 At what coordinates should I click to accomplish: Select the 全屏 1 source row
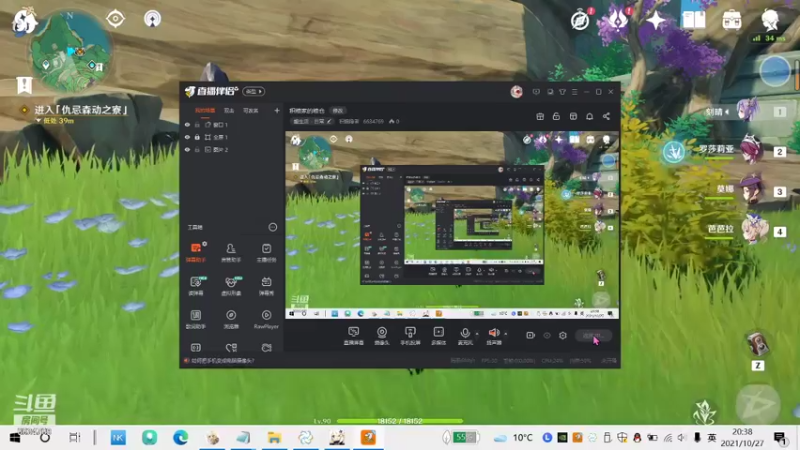pos(232,137)
